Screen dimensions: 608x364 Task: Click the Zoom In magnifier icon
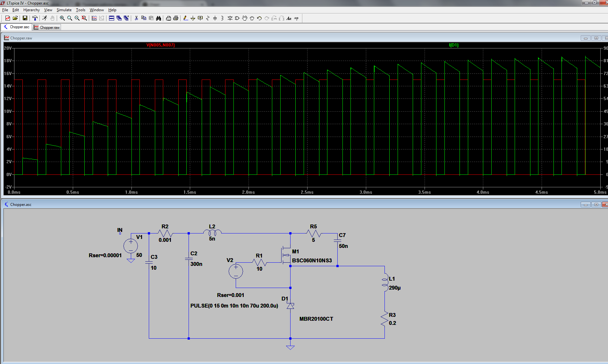[62, 18]
